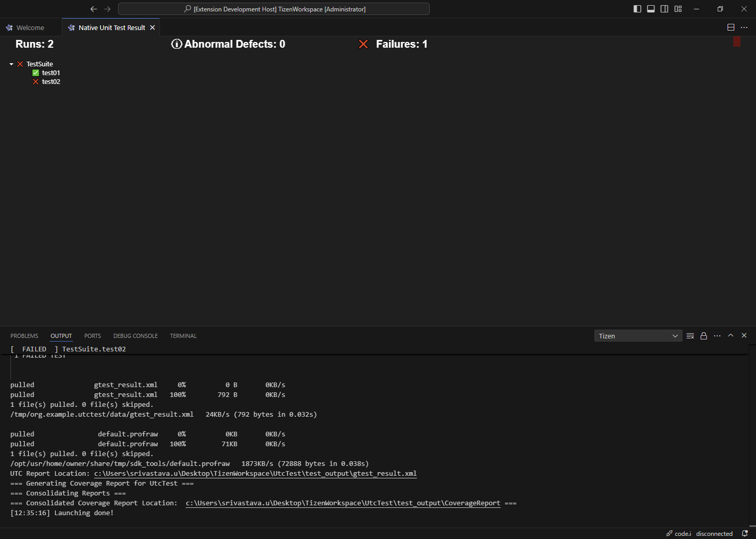Open editor more actions ellipsis

744,27
